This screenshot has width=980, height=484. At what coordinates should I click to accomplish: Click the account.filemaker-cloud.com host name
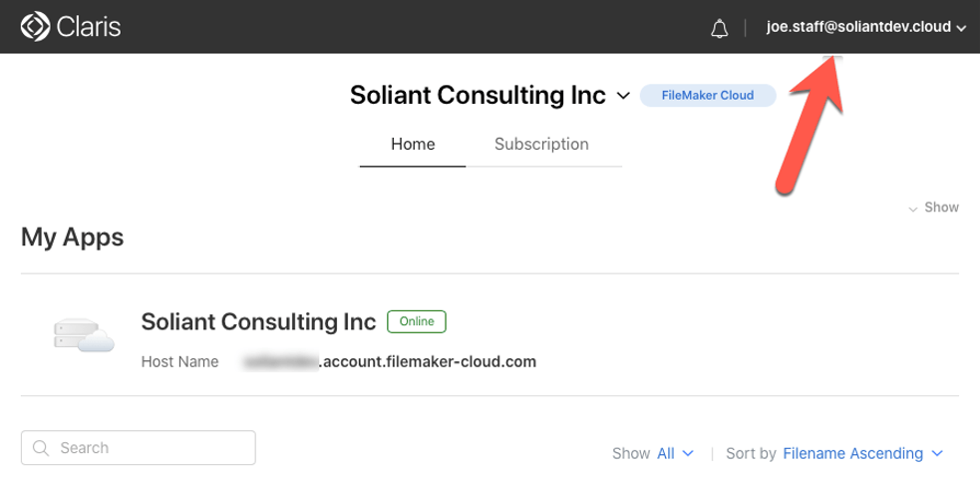click(391, 361)
